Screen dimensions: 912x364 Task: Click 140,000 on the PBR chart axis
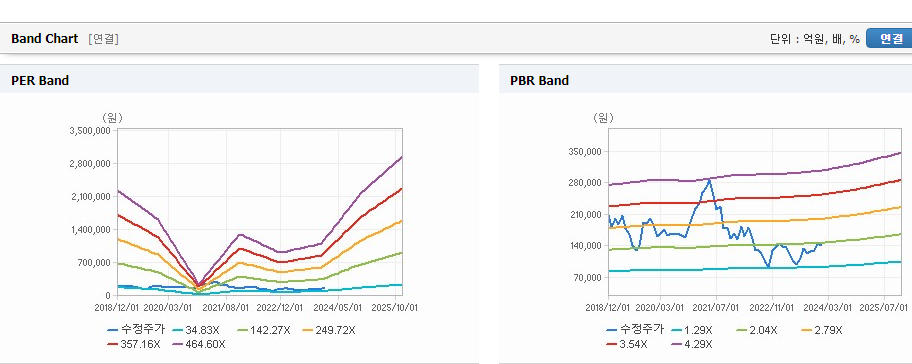click(586, 246)
